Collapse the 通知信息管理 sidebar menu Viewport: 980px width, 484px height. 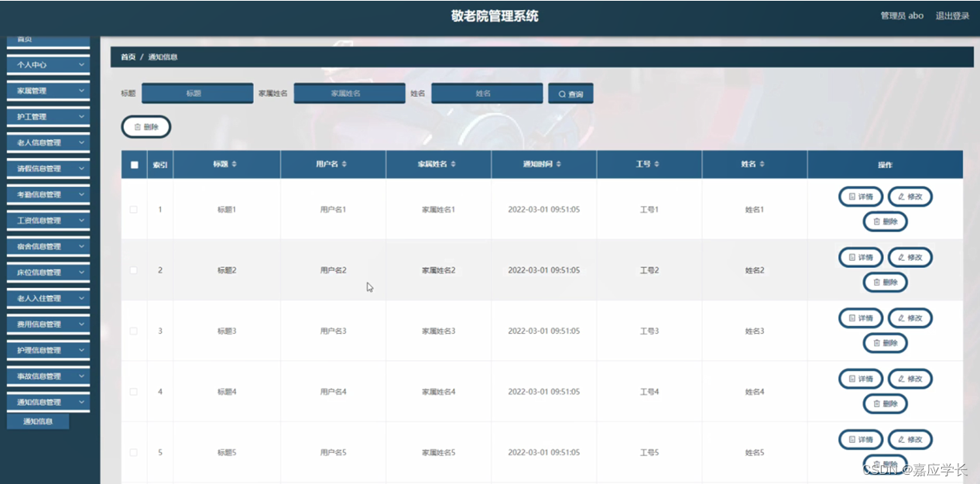pyautogui.click(x=49, y=402)
